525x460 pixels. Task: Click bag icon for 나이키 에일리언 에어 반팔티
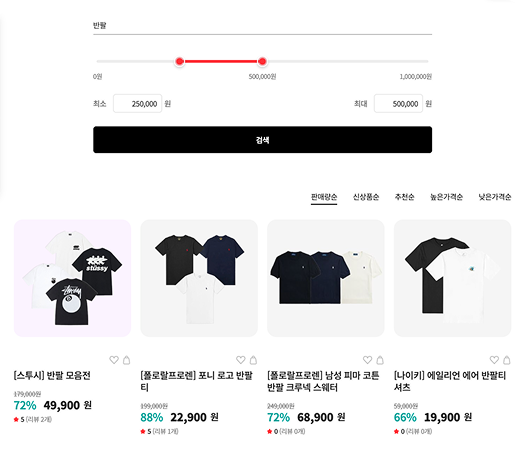point(507,360)
